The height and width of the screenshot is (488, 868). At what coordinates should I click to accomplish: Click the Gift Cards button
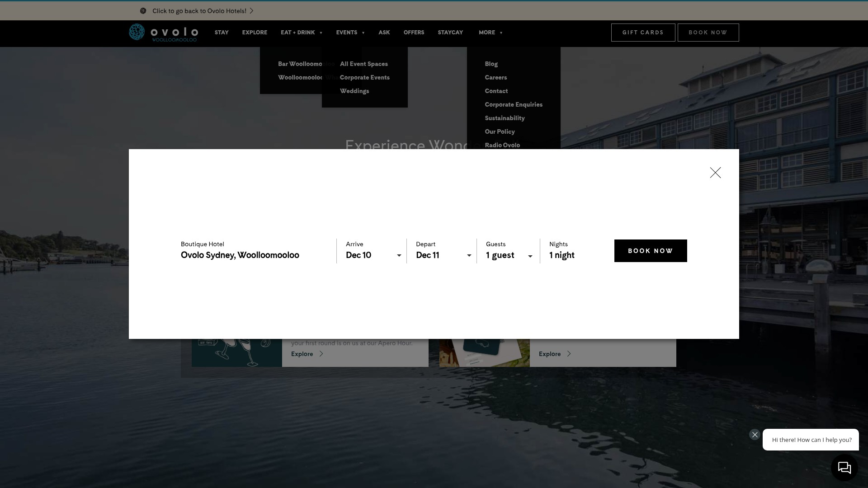point(643,33)
